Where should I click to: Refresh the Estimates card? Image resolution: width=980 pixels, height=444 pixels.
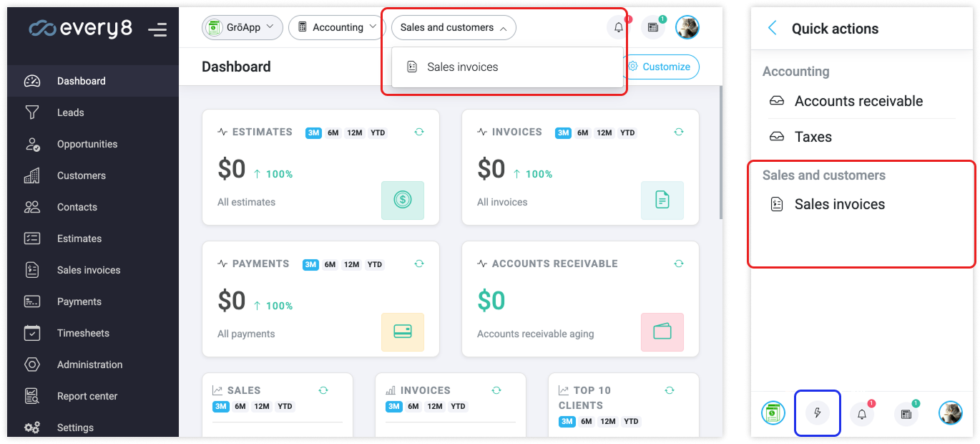coord(419,132)
